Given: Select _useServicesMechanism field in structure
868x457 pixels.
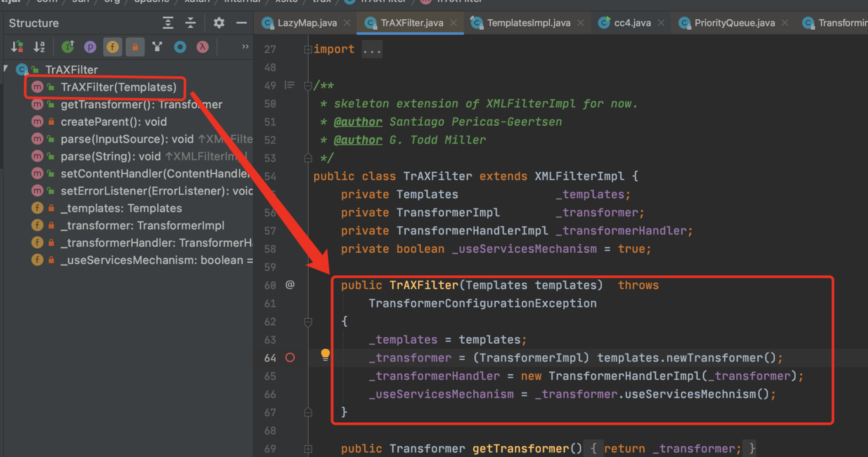Looking at the screenshot, I should pyautogui.click(x=156, y=260).
